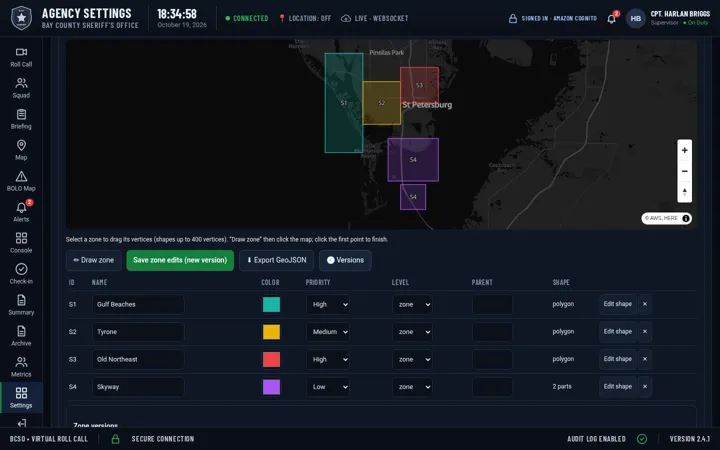Screen dimensions: 720x450
Task: Edit shape of Skyway zone
Action: coord(618,387)
